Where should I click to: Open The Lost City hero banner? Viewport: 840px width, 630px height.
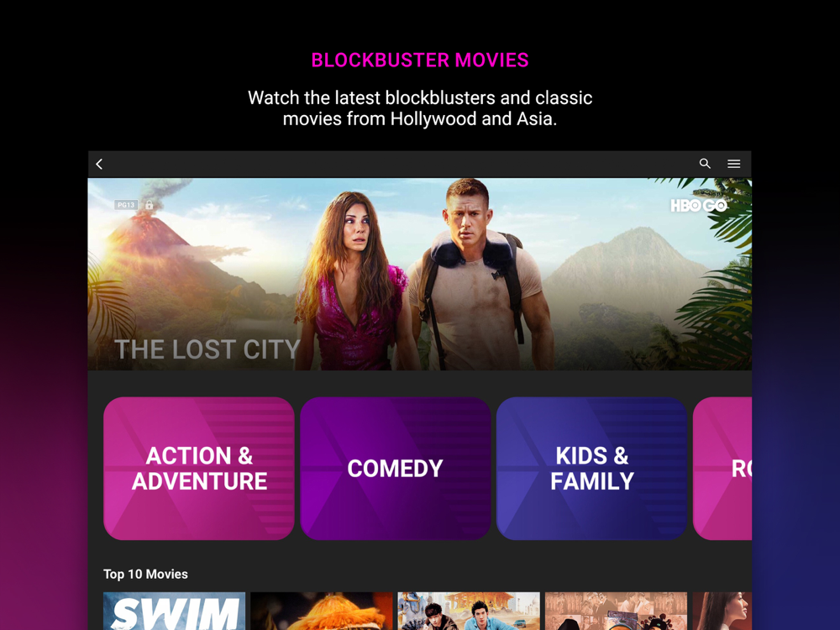pyautogui.click(x=419, y=274)
